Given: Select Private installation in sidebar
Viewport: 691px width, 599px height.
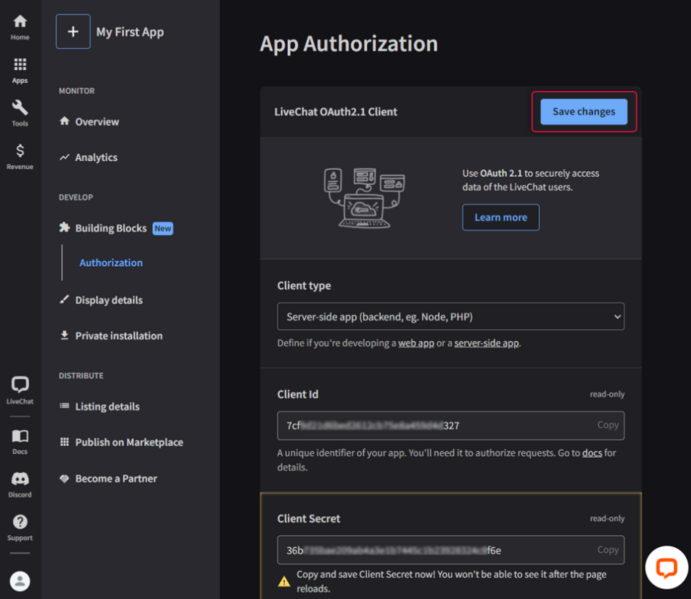Looking at the screenshot, I should [118, 336].
